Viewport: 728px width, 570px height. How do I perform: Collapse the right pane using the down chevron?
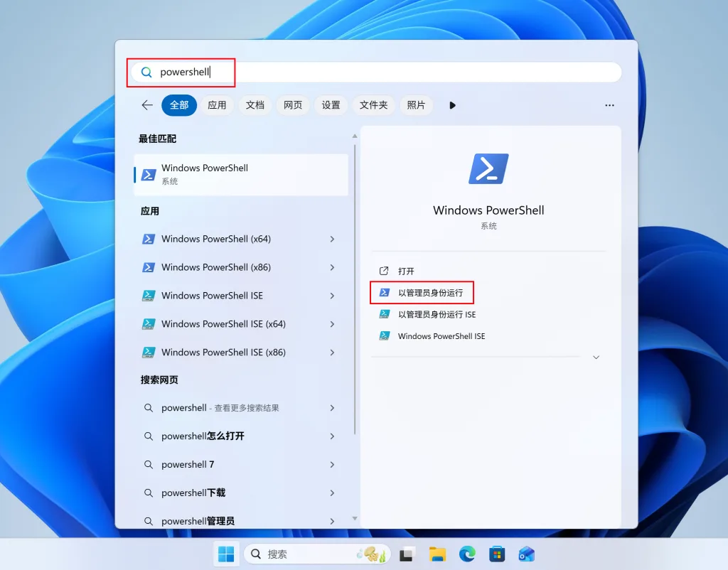tap(596, 357)
